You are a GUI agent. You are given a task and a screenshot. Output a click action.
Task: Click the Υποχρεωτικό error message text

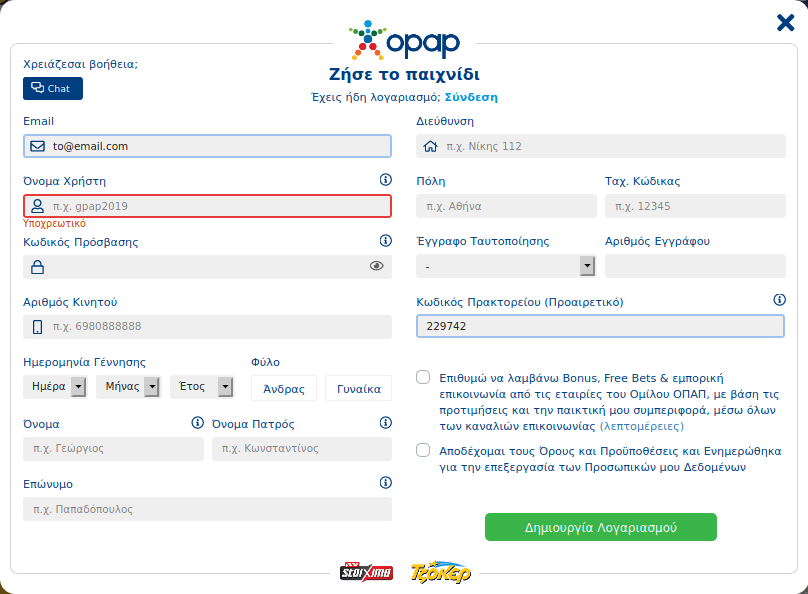[55, 224]
